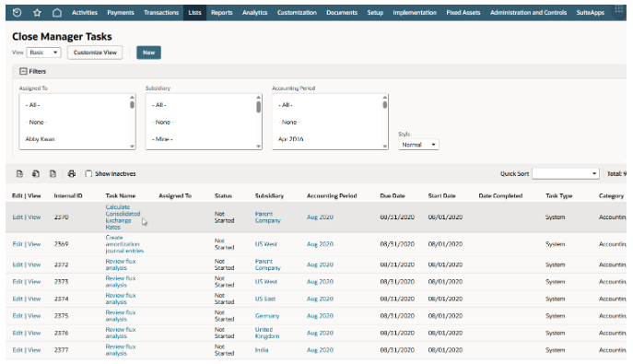Click the first export icon in the list toolbar
Viewport: 633px width, 364px height.
tap(19, 174)
